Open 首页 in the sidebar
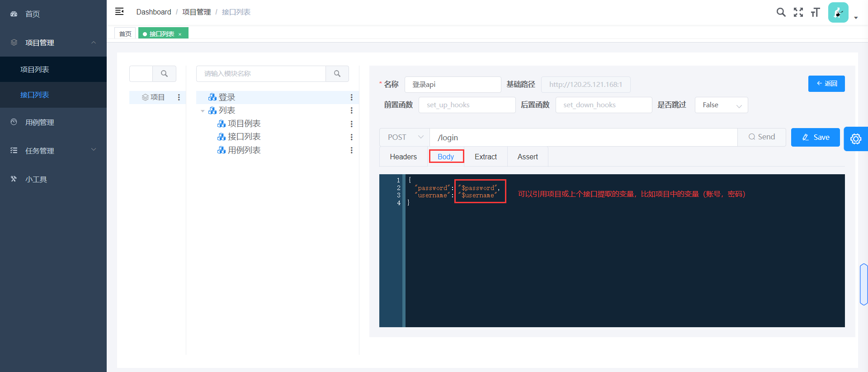Viewport: 868px width, 372px height. (x=53, y=14)
